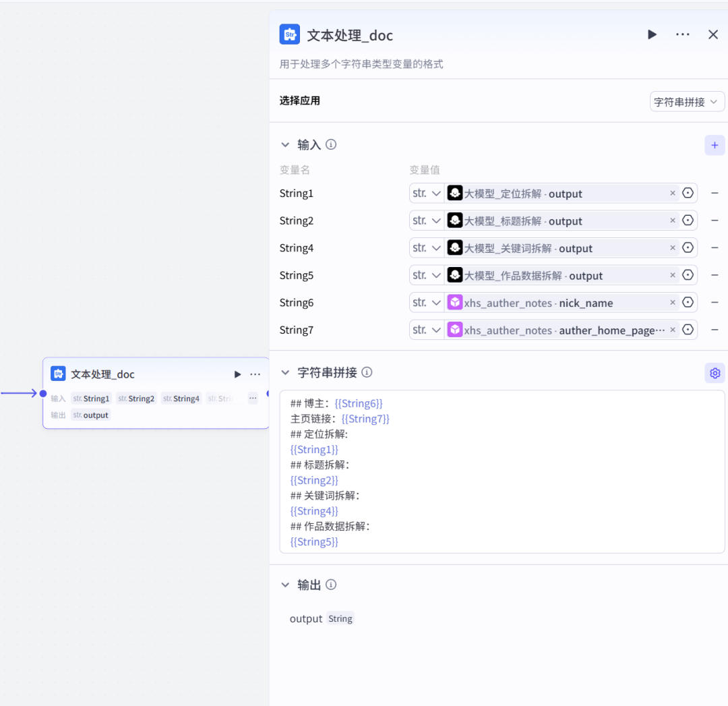The image size is (728, 706).
Task: Open the str type dropdown for String4
Action: click(x=426, y=248)
